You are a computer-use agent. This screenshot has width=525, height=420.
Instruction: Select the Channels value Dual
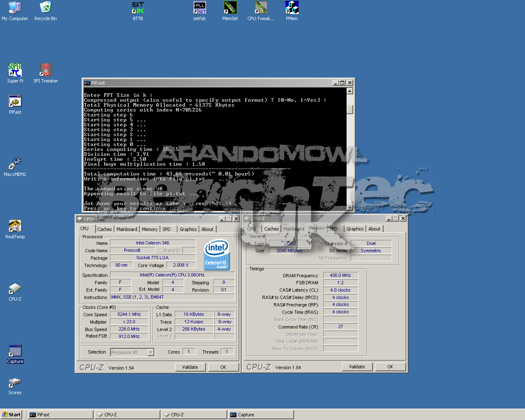click(371, 243)
